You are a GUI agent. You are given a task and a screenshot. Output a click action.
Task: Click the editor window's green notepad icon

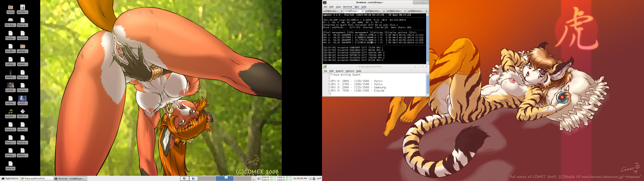(x=325, y=67)
